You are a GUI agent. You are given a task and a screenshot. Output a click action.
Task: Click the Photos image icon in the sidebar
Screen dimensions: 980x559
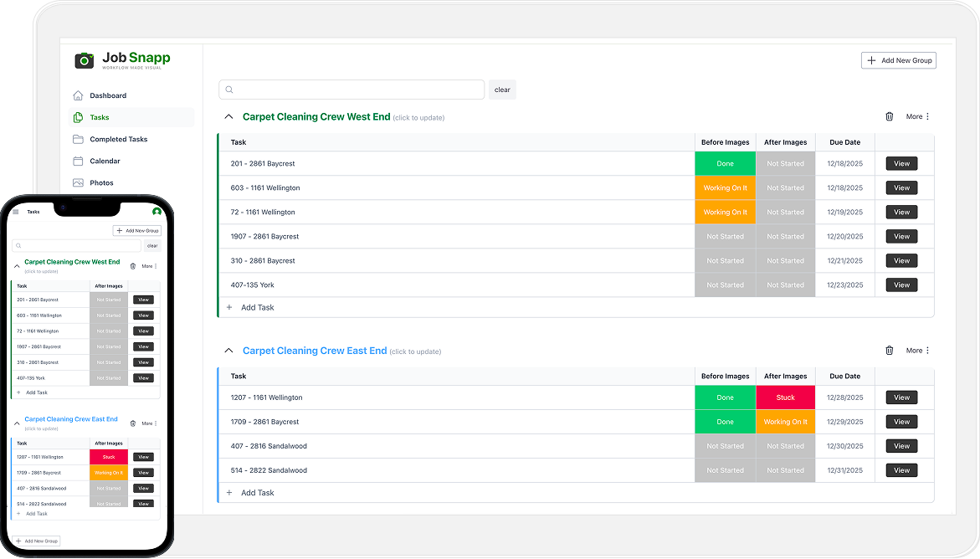[78, 182]
